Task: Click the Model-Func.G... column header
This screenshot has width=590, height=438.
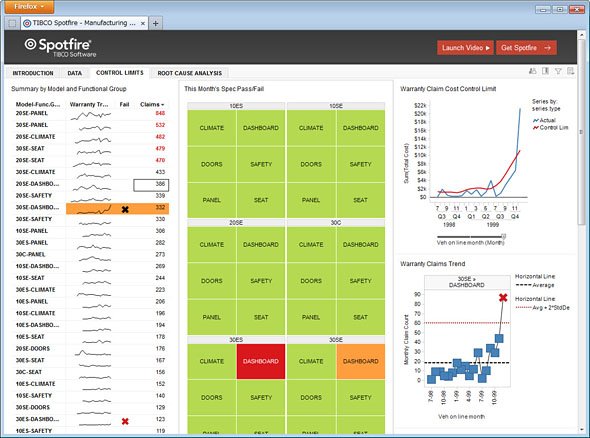Action: tap(38, 104)
